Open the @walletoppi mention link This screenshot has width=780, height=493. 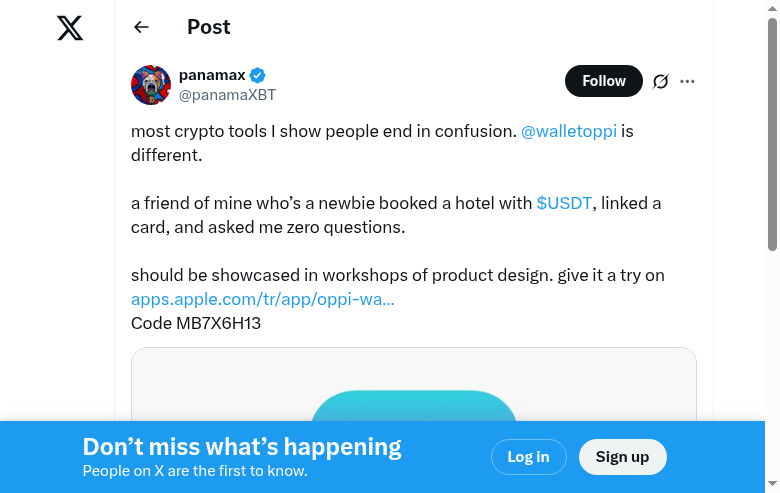(568, 131)
